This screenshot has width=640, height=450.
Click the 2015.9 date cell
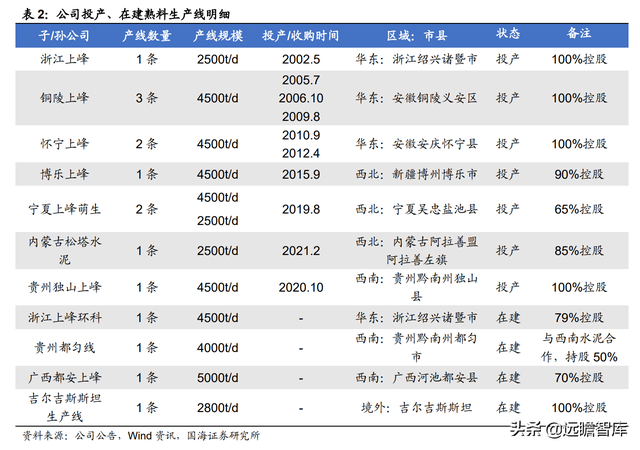301,175
